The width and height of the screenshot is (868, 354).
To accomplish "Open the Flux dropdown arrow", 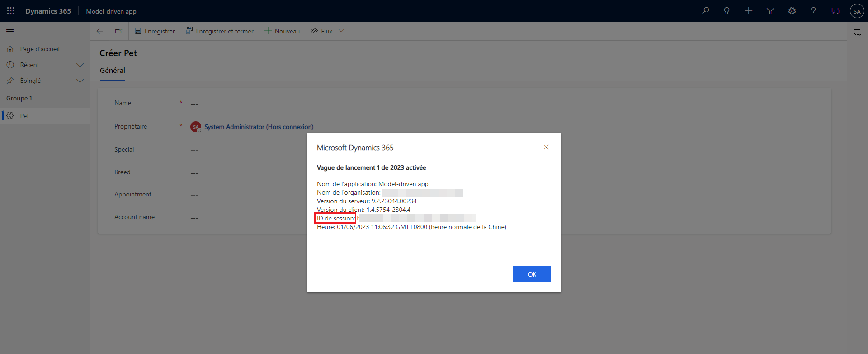I will click(x=341, y=31).
